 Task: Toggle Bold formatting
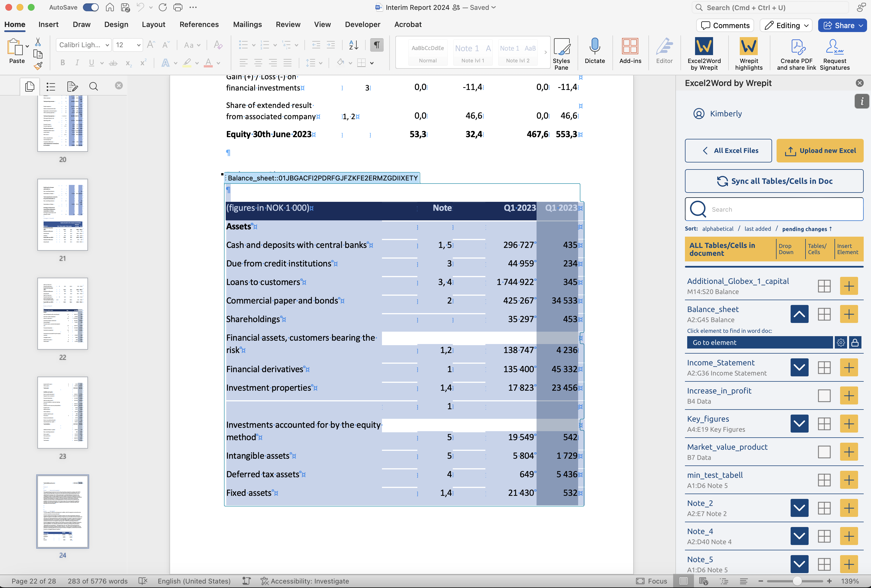(x=63, y=63)
